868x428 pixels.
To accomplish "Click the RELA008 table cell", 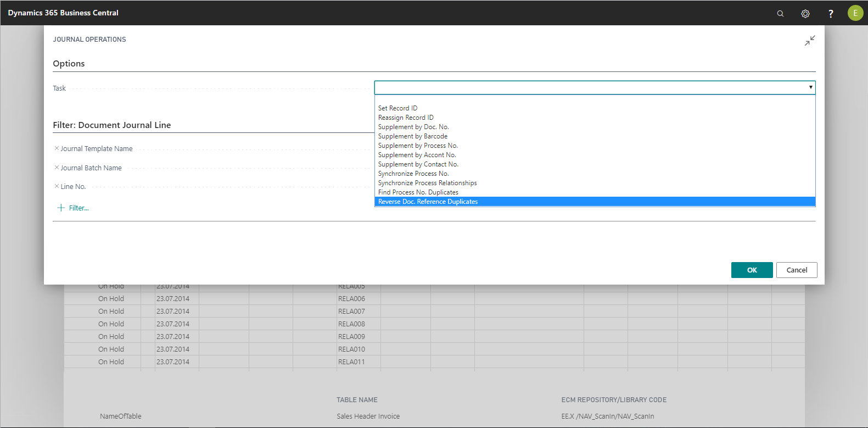I will tap(351, 324).
